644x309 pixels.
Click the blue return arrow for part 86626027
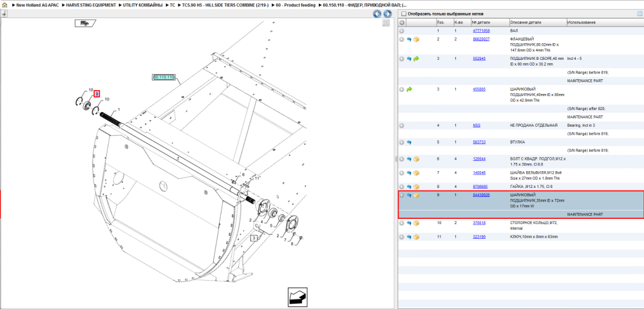click(409, 39)
